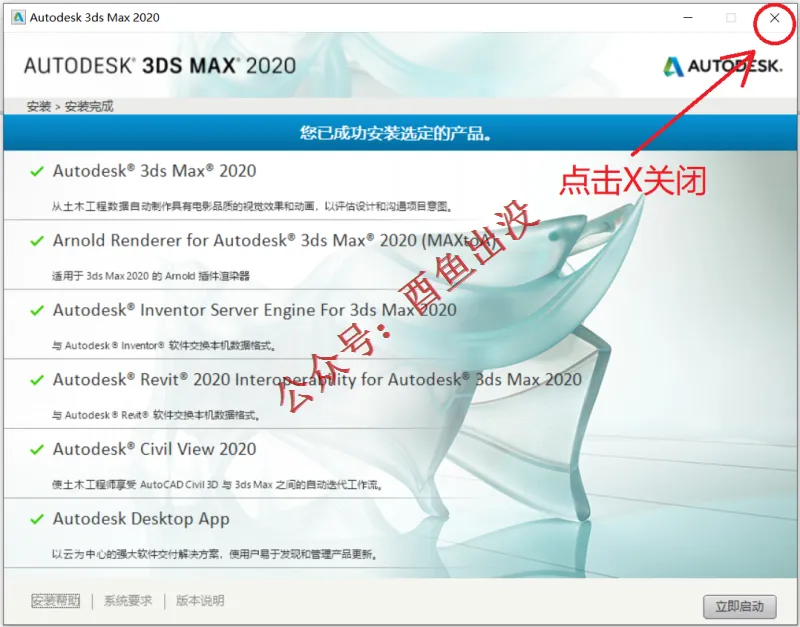The height and width of the screenshot is (627, 800).
Task: Select the Arnold Renderer for Autodesk 3ds Max title
Action: click(x=274, y=240)
